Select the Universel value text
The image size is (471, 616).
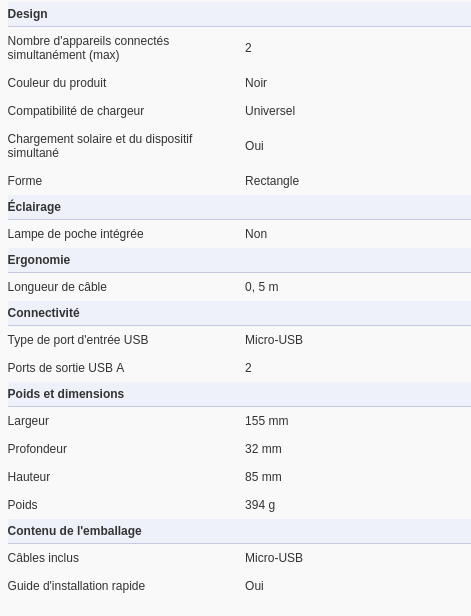[270, 111]
